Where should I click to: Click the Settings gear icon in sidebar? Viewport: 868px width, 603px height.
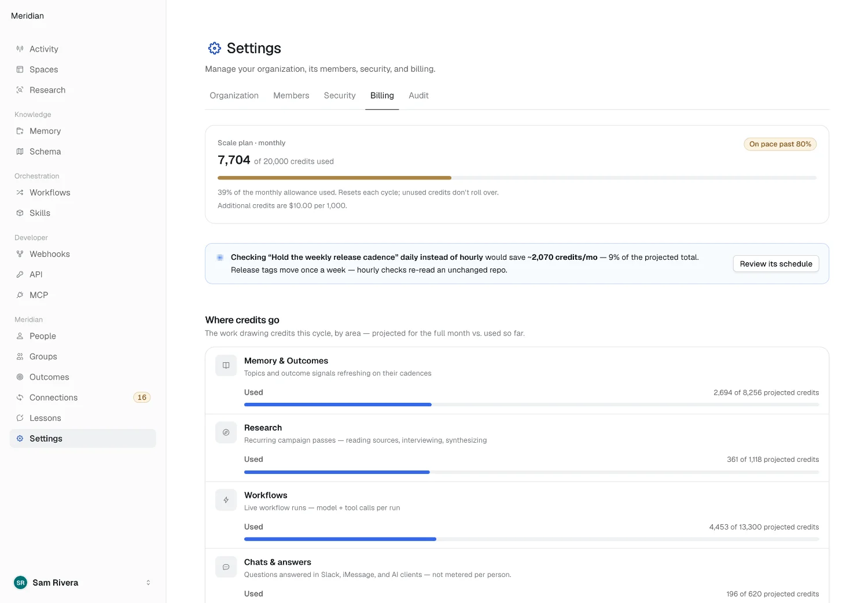coord(20,439)
